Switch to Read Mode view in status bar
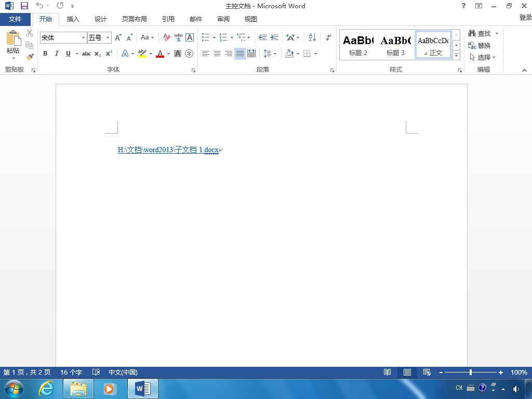This screenshot has width=532, height=399. [387, 372]
